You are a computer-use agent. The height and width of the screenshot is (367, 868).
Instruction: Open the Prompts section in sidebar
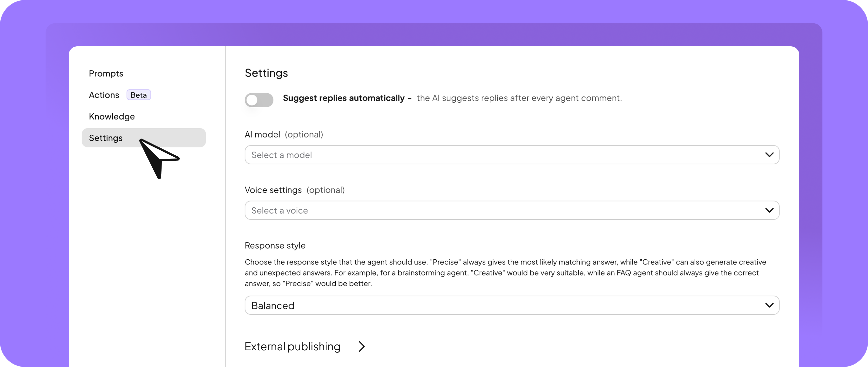pos(106,74)
